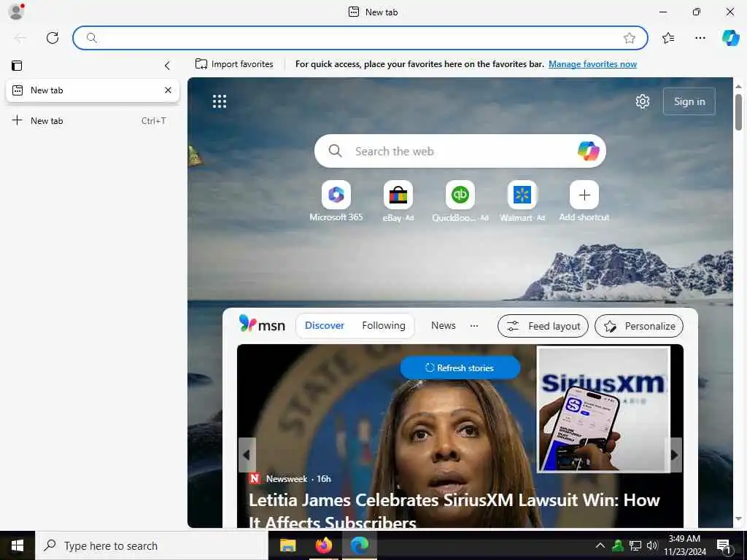Close the New tab in vertical tabs
This screenshot has height=560, width=747.
pyautogui.click(x=168, y=90)
